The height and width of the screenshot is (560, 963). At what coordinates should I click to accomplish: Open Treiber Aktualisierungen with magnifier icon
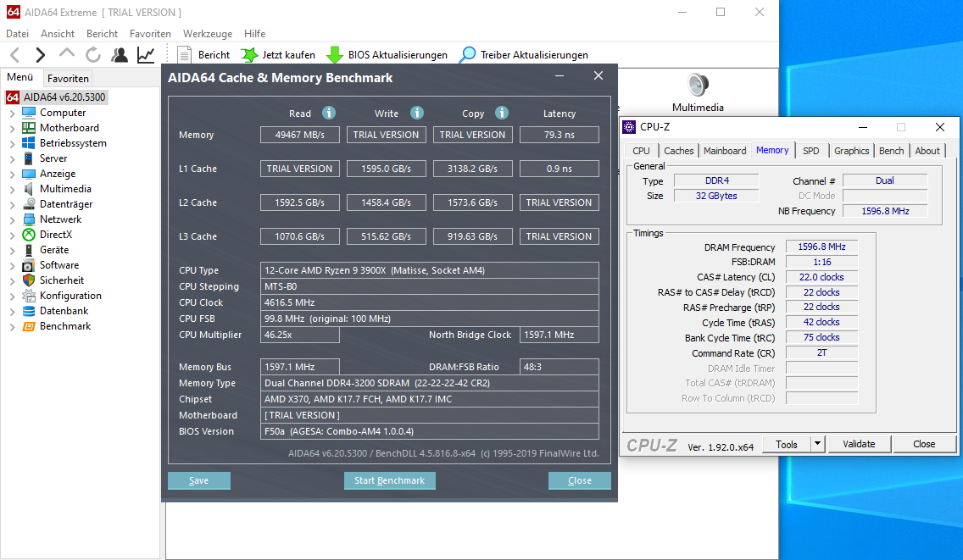(524, 55)
